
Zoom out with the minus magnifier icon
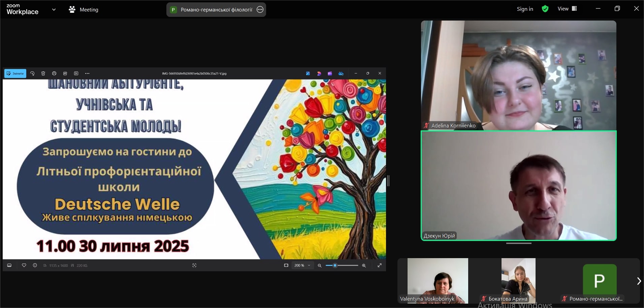320,266
